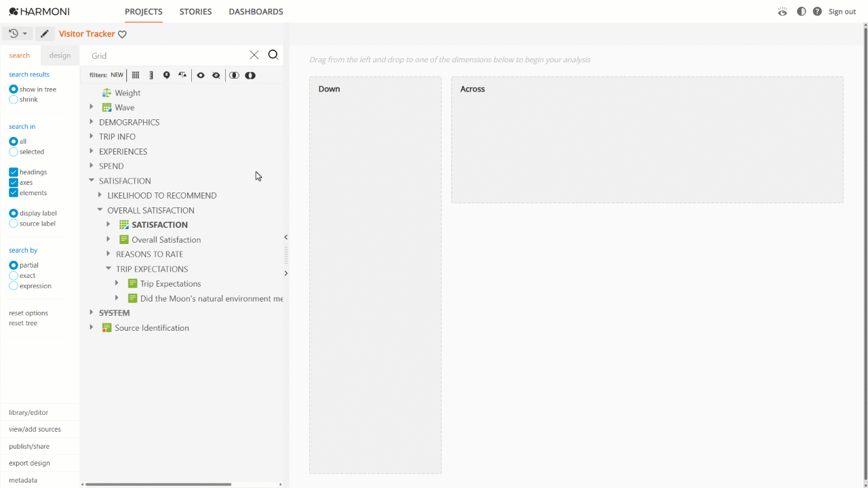Expand the Wave tree node

pos(92,107)
